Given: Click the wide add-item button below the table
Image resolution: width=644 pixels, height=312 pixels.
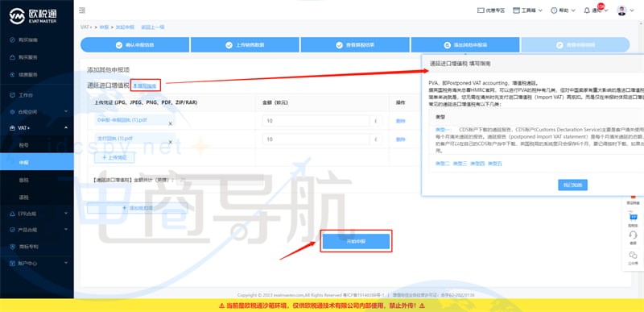Looking at the screenshot, I should (x=137, y=208).
